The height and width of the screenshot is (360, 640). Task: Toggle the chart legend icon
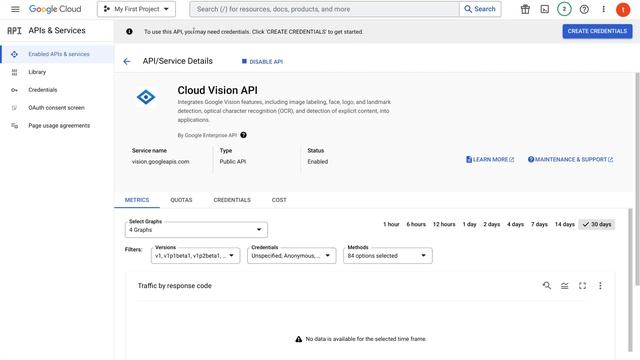tap(564, 286)
